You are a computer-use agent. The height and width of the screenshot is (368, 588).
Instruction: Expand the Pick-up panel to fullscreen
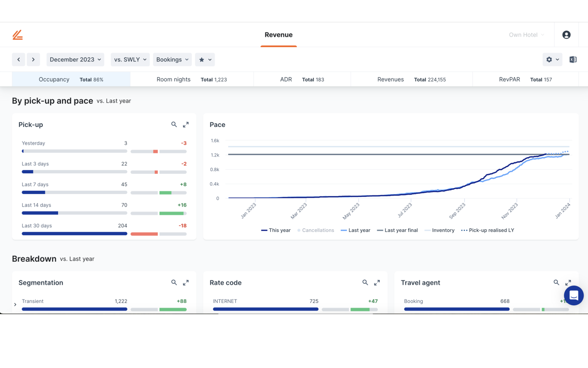[186, 124]
